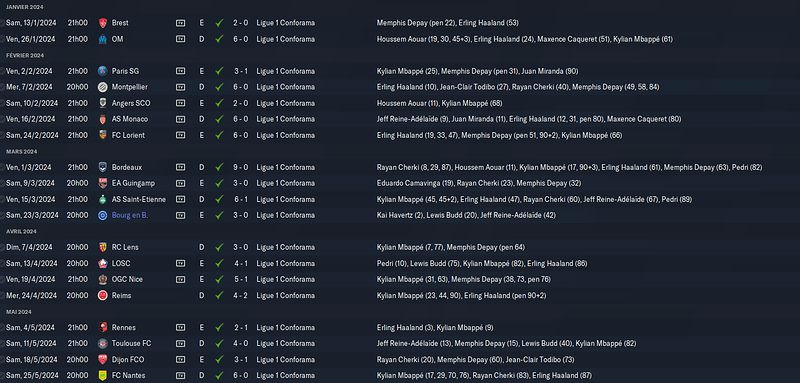Click the Paris SG club badge

tap(103, 71)
